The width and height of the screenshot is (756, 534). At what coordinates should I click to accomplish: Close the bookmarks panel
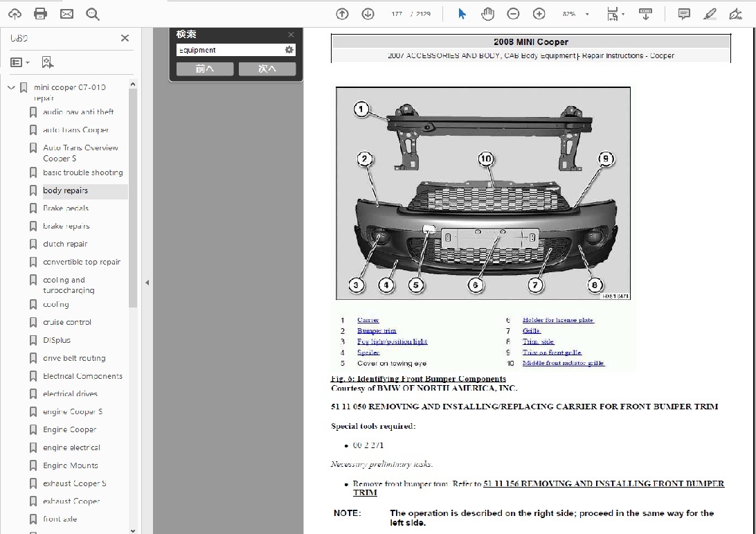click(125, 38)
